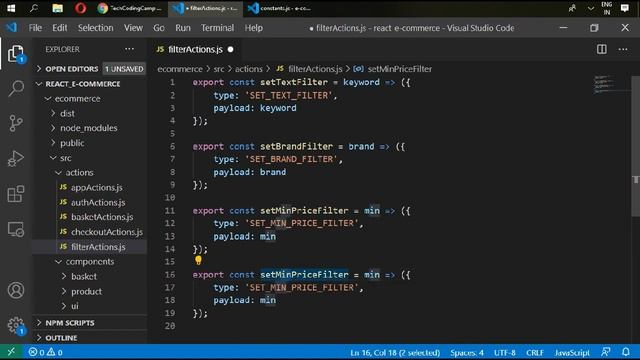
Task: Select filterActions.js in explorer tree
Action: pos(90,247)
